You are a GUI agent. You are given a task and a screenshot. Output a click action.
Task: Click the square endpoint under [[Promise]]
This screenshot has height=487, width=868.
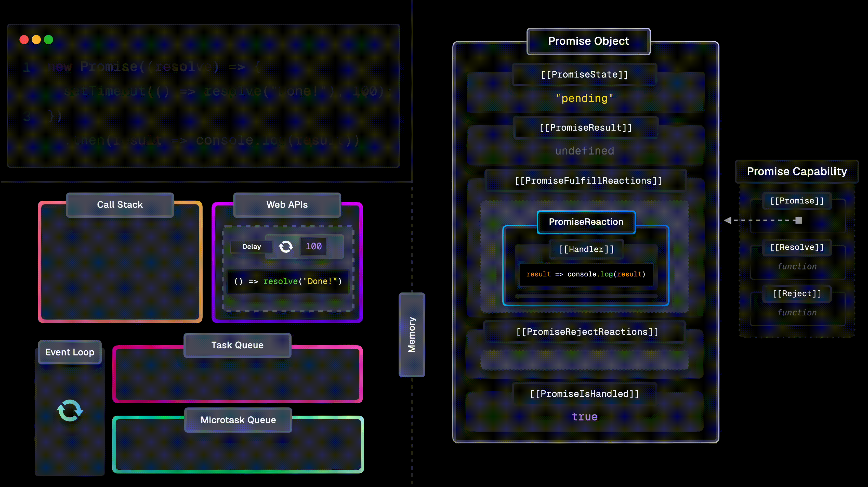(798, 220)
